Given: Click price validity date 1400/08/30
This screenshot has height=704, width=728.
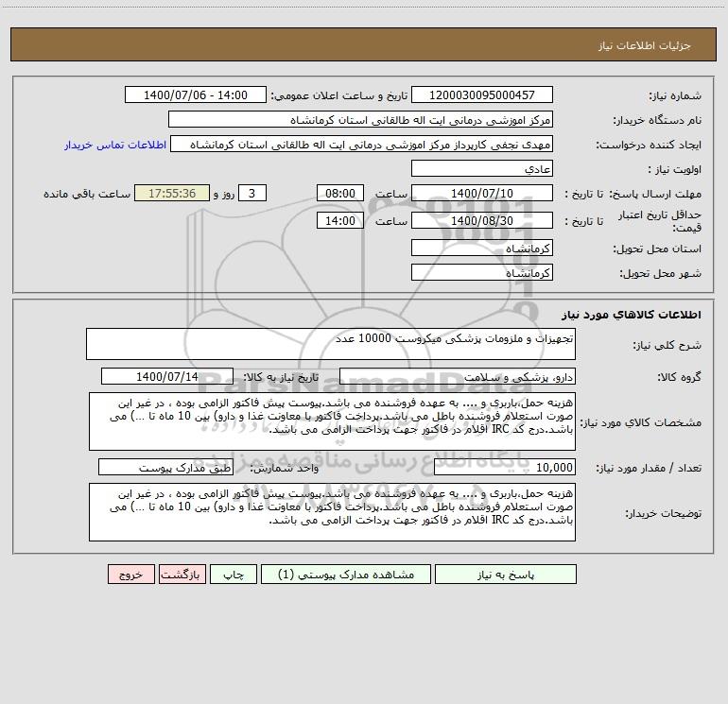Looking at the screenshot, I should pyautogui.click(x=482, y=220).
